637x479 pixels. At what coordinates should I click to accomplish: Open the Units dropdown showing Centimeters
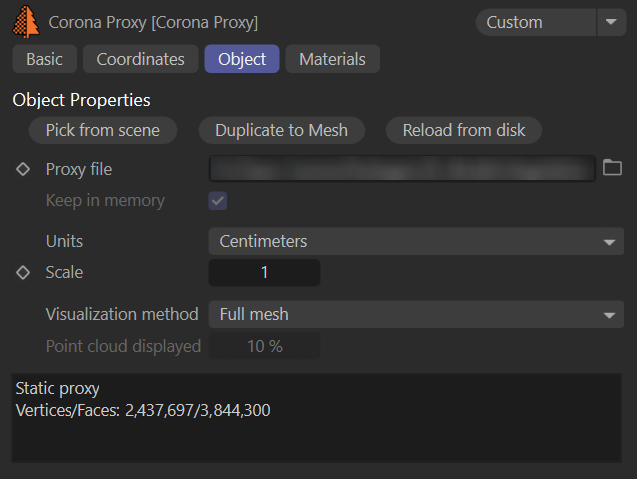click(x=416, y=241)
